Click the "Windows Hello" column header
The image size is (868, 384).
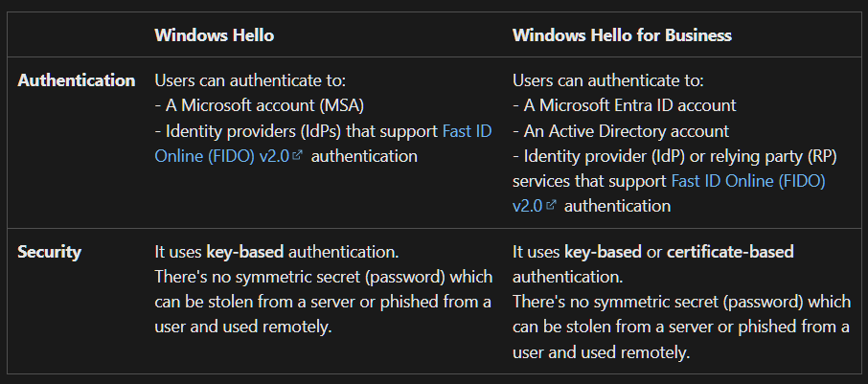(x=214, y=35)
